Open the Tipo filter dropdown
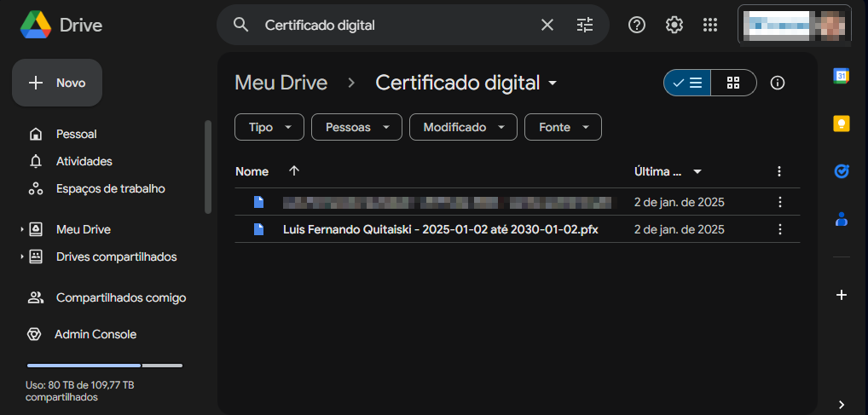 coord(269,127)
